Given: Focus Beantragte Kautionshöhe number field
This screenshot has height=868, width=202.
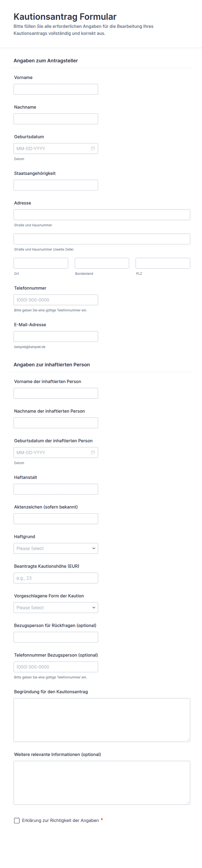Looking at the screenshot, I should (x=56, y=578).
